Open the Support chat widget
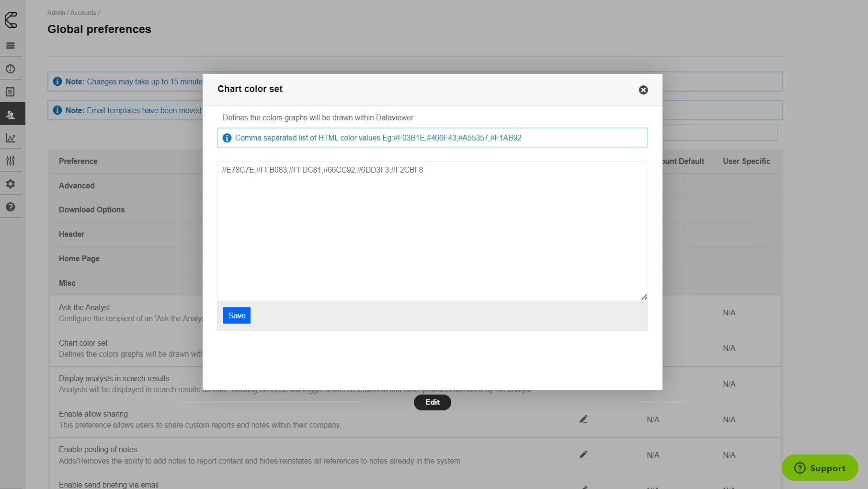Viewport: 868px width, 489px height. coord(820,468)
